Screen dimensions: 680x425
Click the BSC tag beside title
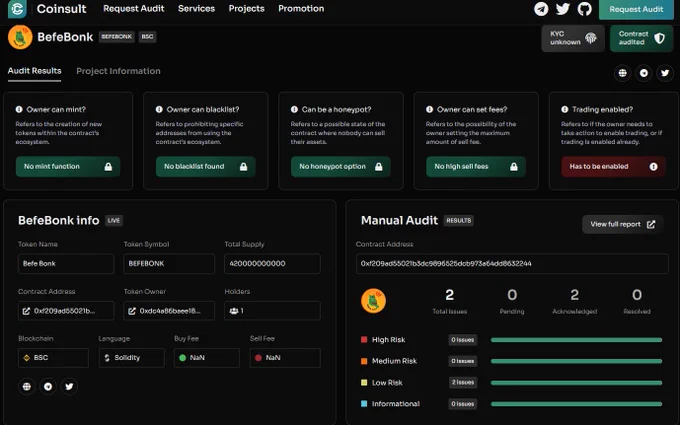(x=147, y=37)
